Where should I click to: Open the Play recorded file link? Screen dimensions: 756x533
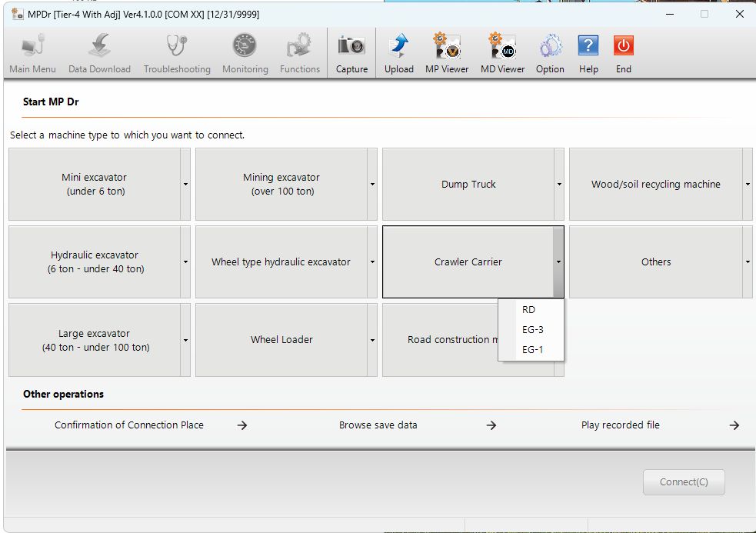[620, 425]
